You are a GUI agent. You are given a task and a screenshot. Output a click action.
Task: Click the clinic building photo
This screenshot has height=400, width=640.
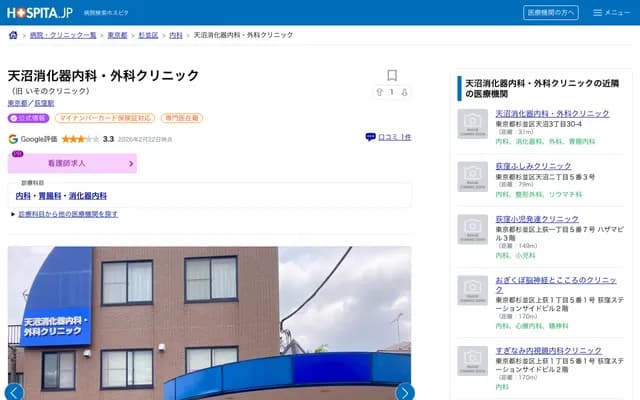(x=209, y=323)
